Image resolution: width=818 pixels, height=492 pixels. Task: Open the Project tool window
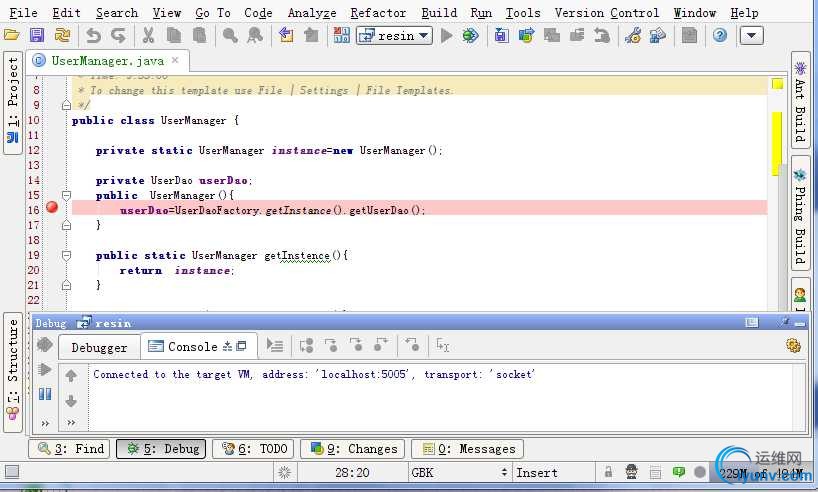click(13, 102)
